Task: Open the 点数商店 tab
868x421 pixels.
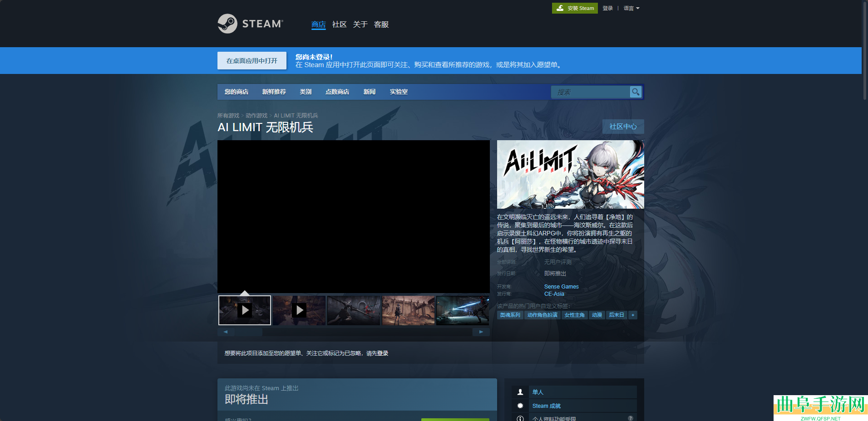Action: click(337, 92)
